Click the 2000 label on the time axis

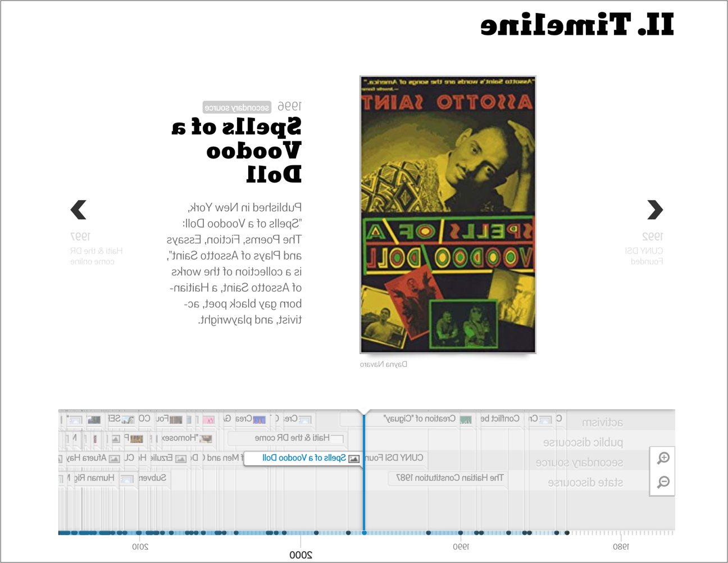301,555
